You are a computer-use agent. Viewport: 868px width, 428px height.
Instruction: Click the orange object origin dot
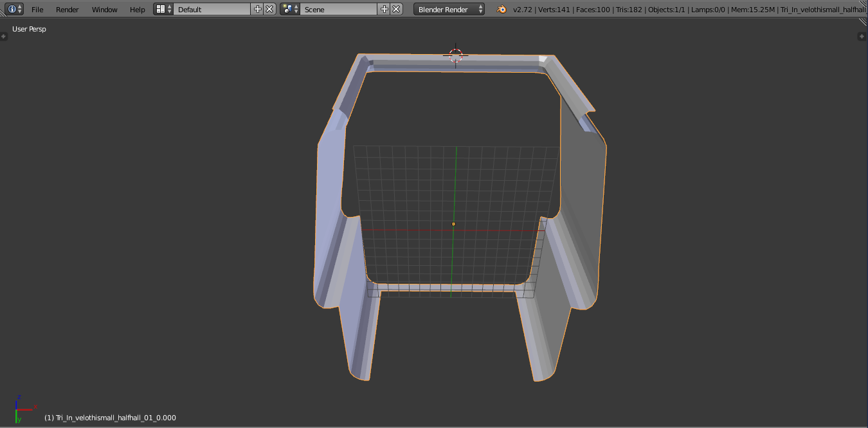pyautogui.click(x=453, y=224)
